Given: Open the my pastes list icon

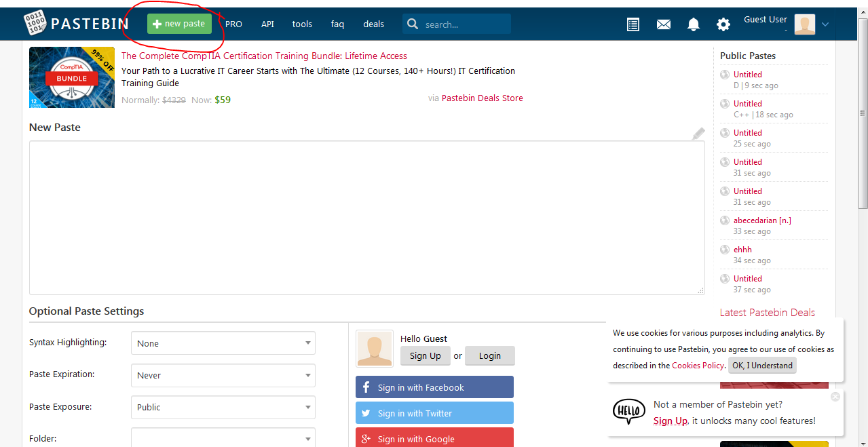Looking at the screenshot, I should tap(633, 24).
